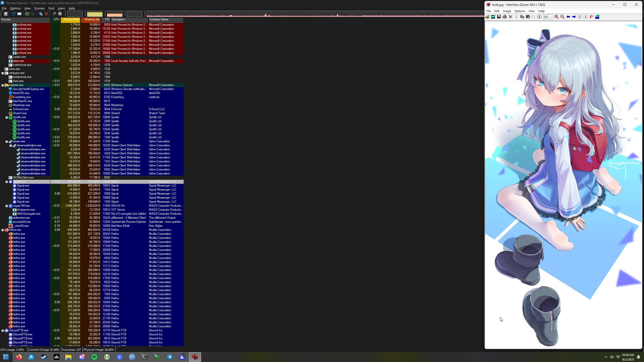Select the vegas190.exe process row
The height and width of the screenshot is (362, 644).
click(92, 206)
